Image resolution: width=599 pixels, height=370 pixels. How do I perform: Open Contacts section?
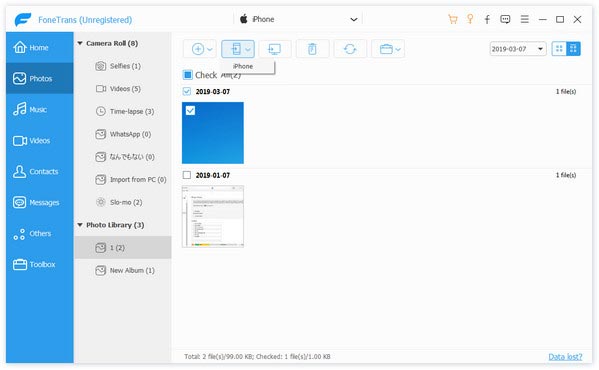pyautogui.click(x=39, y=171)
